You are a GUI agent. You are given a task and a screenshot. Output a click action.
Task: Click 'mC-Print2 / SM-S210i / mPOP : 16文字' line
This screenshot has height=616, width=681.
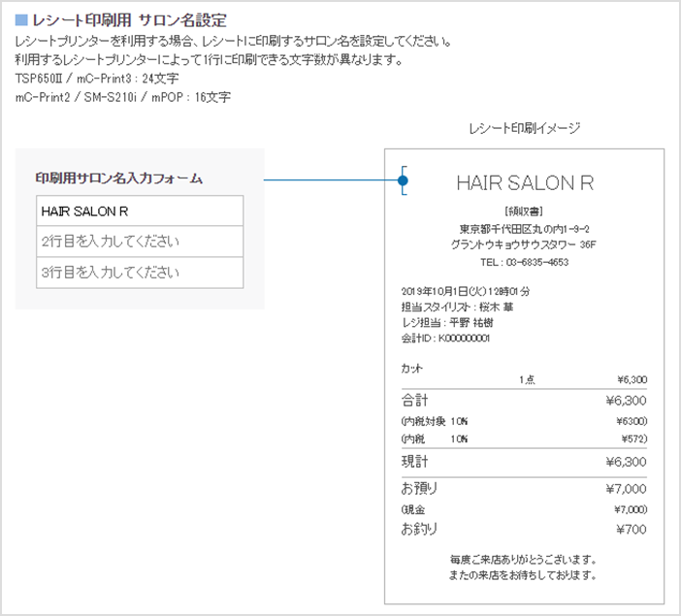pos(123,97)
